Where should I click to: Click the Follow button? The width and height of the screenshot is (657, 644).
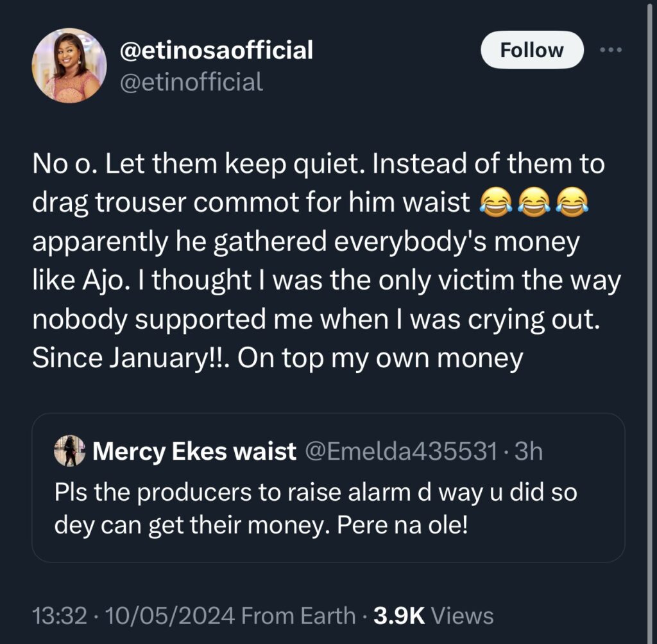tap(531, 49)
